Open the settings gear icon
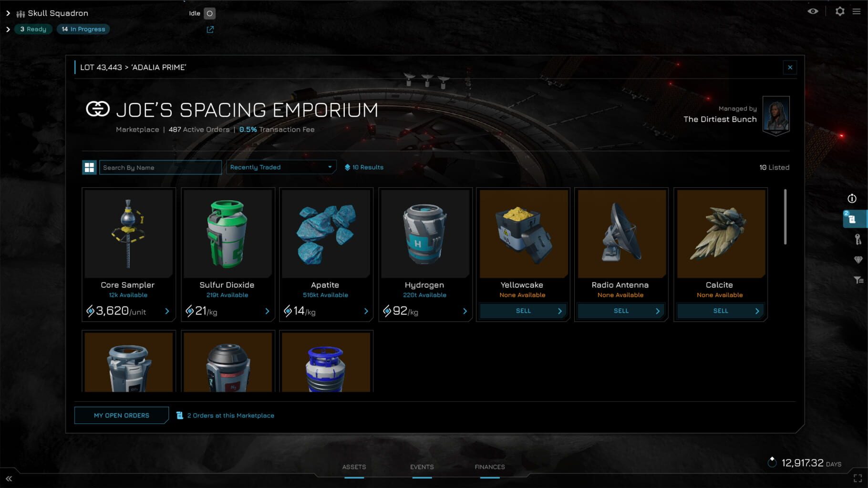The height and width of the screenshot is (488, 868). 840,11
